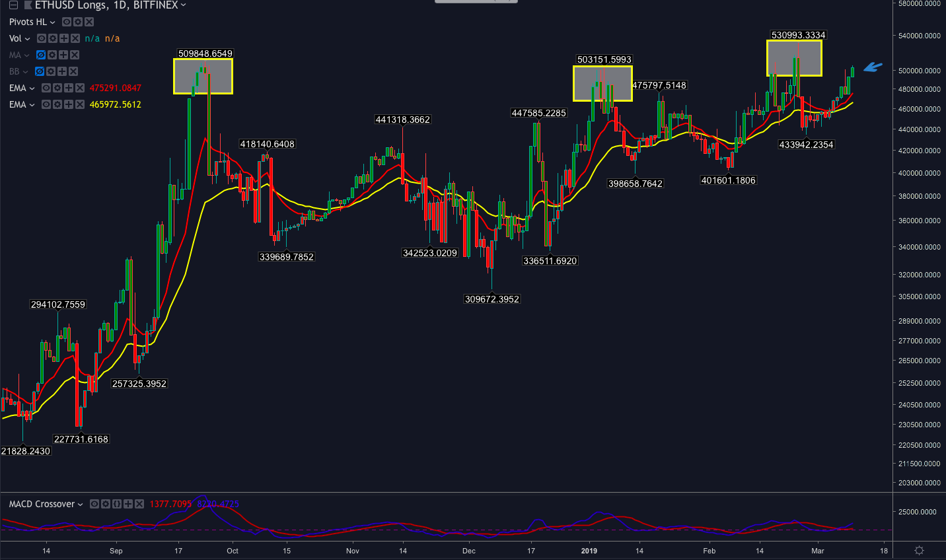Open settings for the red EMA indicator
Screen dimensions: 946x560
(57, 88)
